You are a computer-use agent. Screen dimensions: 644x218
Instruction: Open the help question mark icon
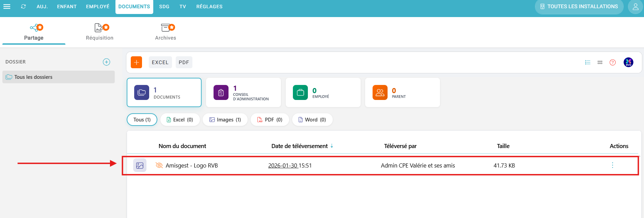(612, 62)
